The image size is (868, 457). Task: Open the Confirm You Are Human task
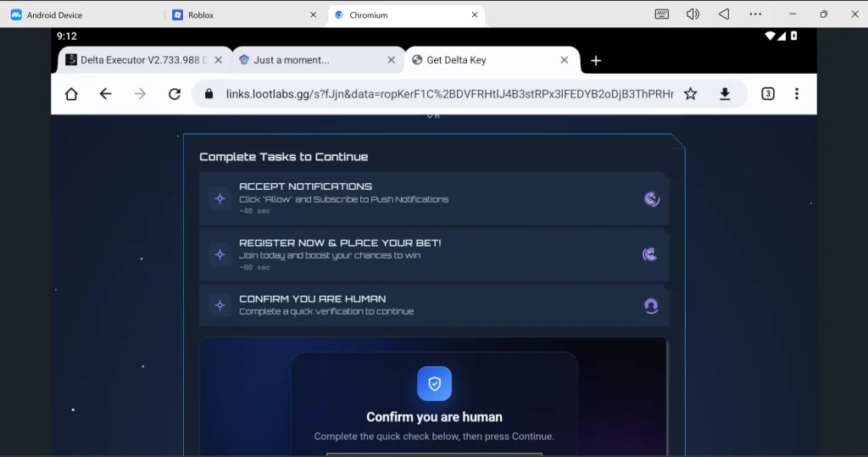point(433,305)
